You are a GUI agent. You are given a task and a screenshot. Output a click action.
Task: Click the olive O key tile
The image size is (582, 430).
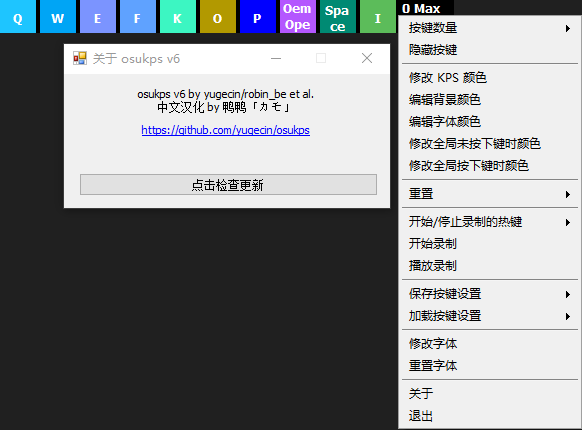pyautogui.click(x=218, y=16)
